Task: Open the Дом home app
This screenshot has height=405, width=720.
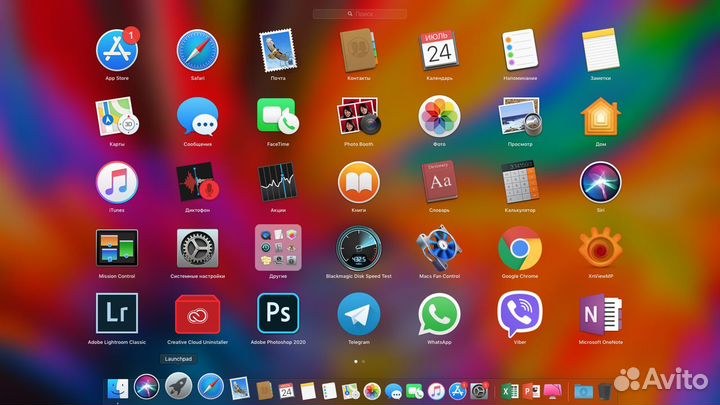Action: coord(601,117)
